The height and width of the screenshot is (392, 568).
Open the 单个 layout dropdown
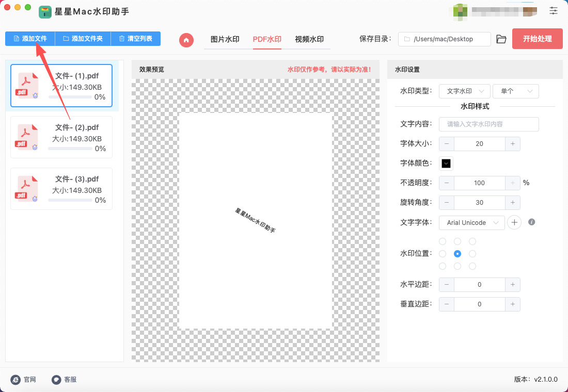click(x=515, y=91)
